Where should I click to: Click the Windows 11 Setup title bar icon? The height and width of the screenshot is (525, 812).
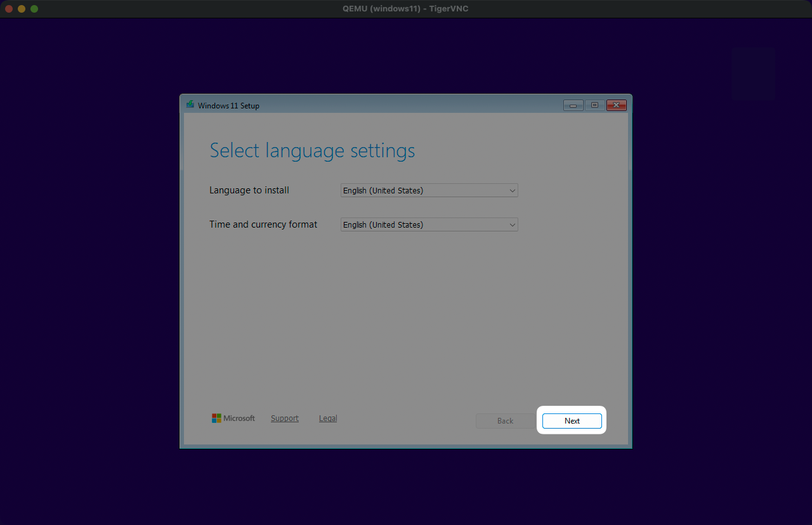click(x=190, y=105)
